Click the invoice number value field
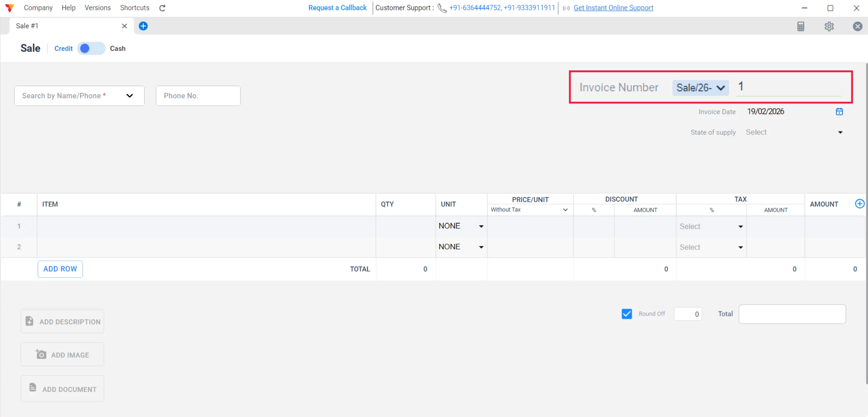 788,87
